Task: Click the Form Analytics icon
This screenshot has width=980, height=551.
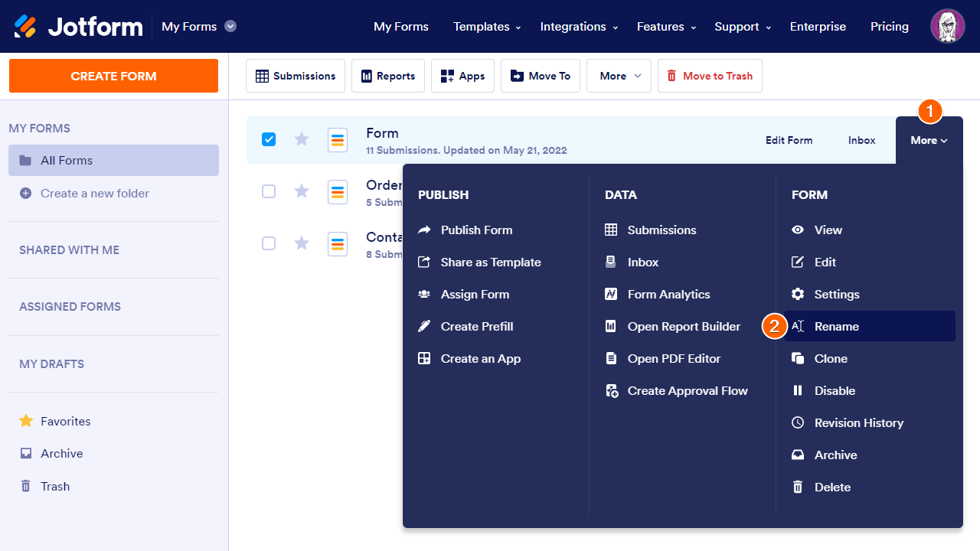Action: 611,294
